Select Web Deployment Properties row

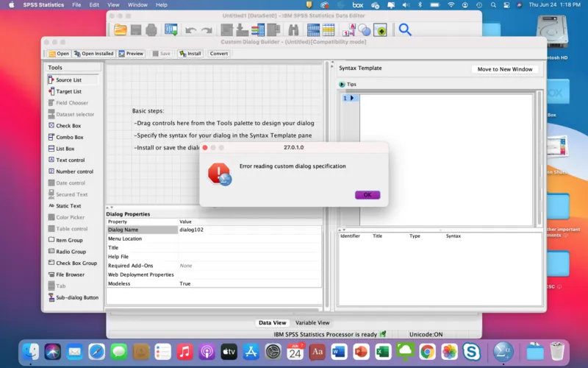[214, 275]
